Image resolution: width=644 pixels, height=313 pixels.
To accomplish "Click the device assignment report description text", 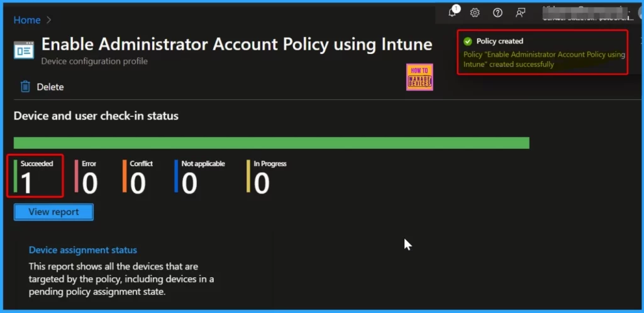I will coord(121,279).
